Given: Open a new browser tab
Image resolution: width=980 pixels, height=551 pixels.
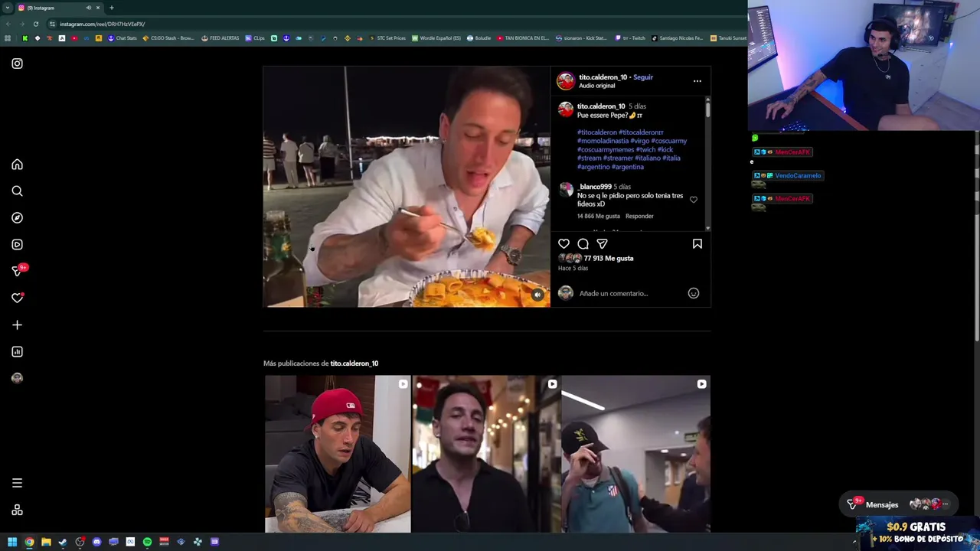Looking at the screenshot, I should [112, 8].
